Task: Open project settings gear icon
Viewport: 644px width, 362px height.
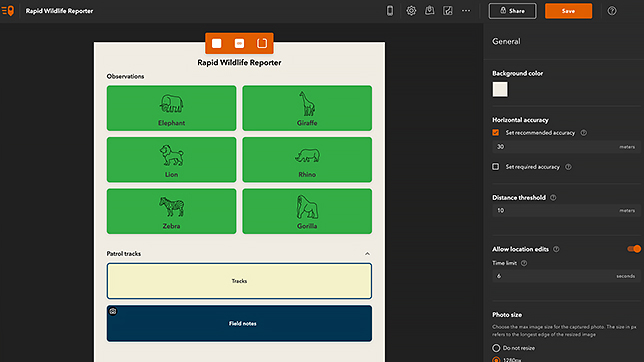Action: 411,11
